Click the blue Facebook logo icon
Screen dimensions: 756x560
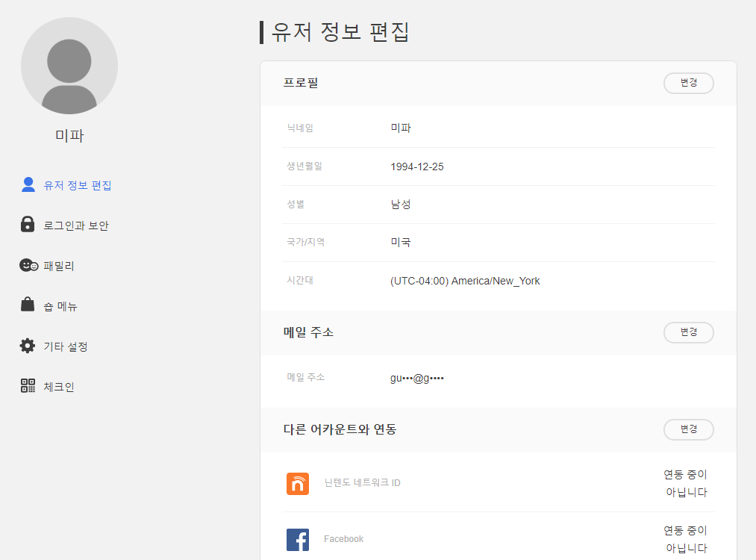(x=298, y=540)
